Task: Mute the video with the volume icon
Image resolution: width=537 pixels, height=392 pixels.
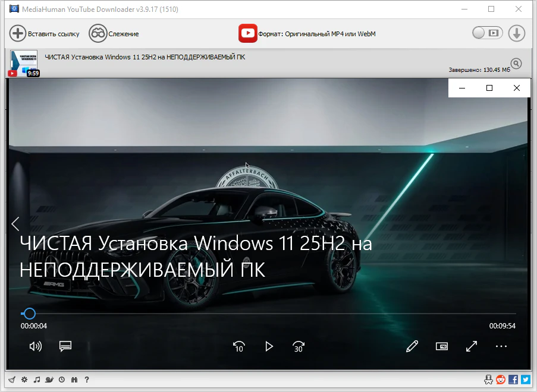Action: [x=35, y=346]
